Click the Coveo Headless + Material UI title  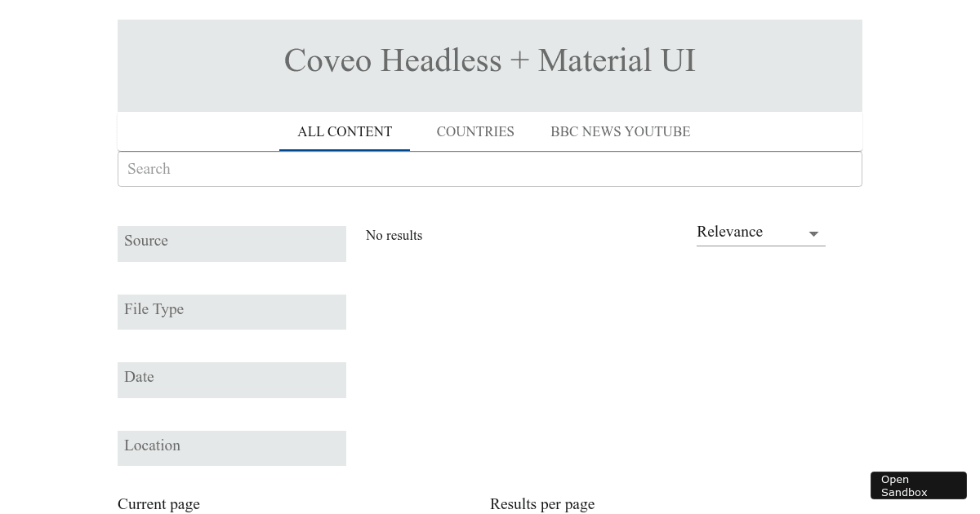pyautogui.click(x=490, y=60)
